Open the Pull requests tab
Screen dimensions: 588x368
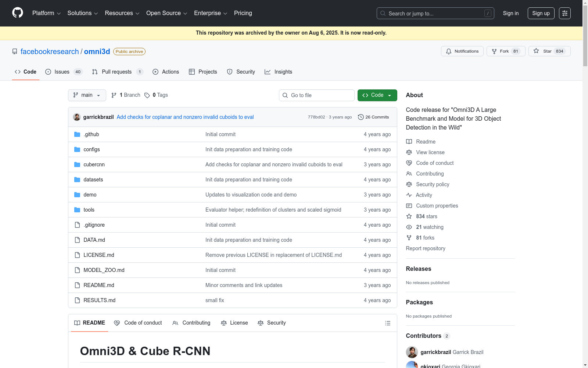point(118,72)
